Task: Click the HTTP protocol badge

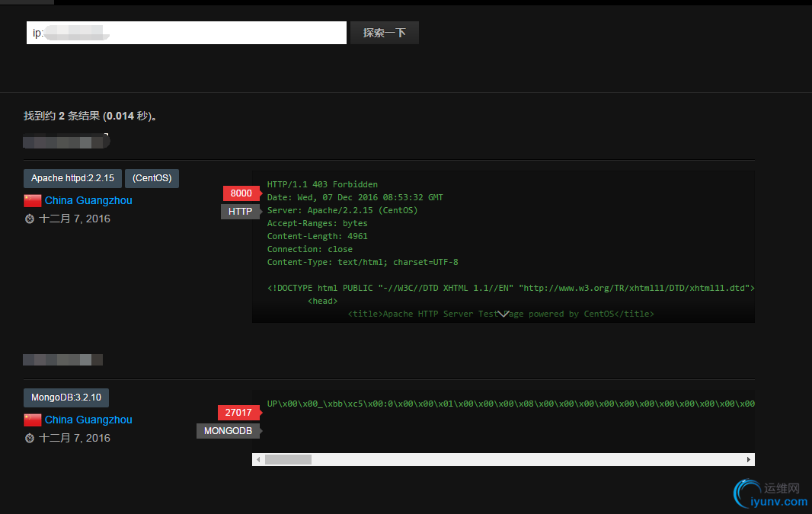Action: (x=240, y=211)
